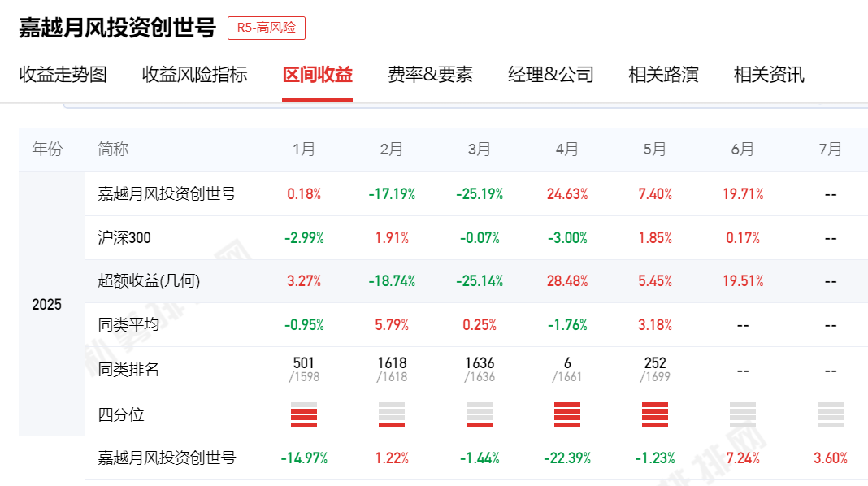Click the 3月 column header
The height and width of the screenshot is (486, 868).
point(480,149)
